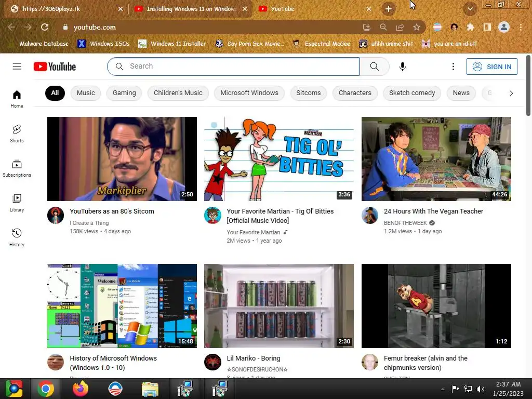Open History in the sidebar
Viewport: 532px width, 399px height.
pyautogui.click(x=17, y=237)
